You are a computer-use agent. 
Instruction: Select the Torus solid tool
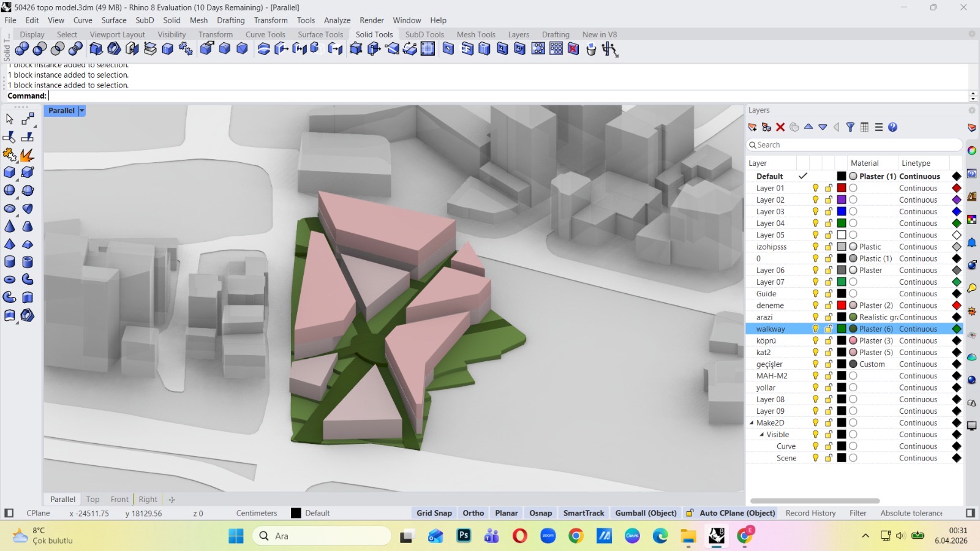[x=9, y=280]
